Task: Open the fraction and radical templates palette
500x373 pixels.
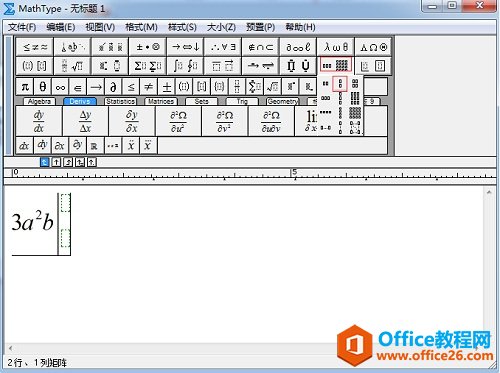Action: (72, 66)
